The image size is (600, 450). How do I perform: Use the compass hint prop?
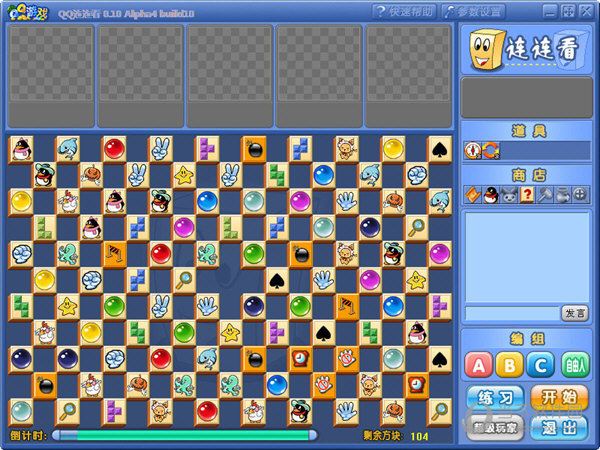pos(473,151)
